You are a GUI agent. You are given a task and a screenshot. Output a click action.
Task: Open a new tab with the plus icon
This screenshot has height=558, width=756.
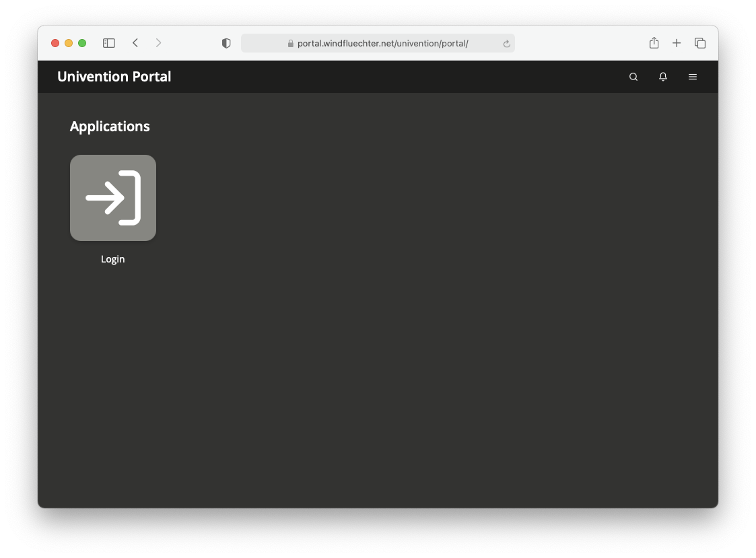click(x=677, y=43)
